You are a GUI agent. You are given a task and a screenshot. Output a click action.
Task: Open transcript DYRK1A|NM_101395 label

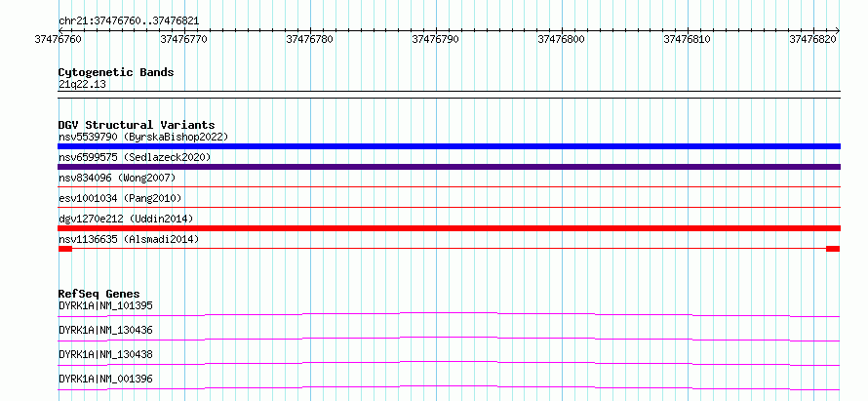[105, 305]
